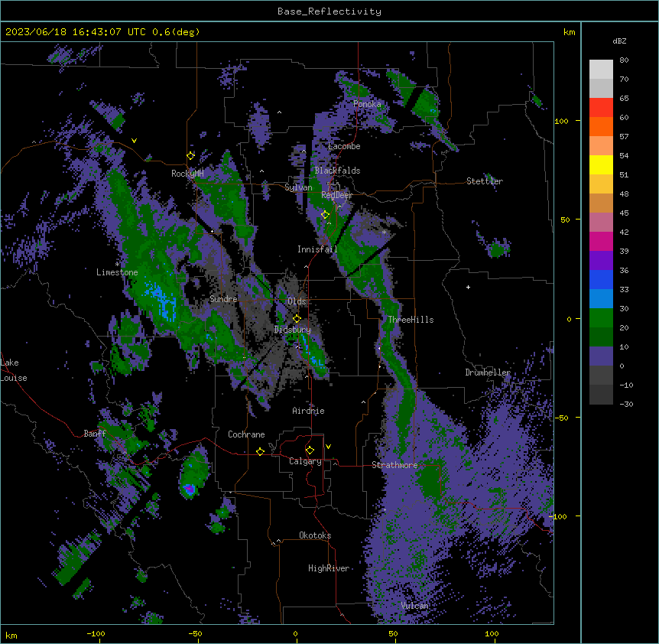The height and width of the screenshot is (644, 659).
Task: Click the dBZ legend heading
Action: (x=619, y=41)
